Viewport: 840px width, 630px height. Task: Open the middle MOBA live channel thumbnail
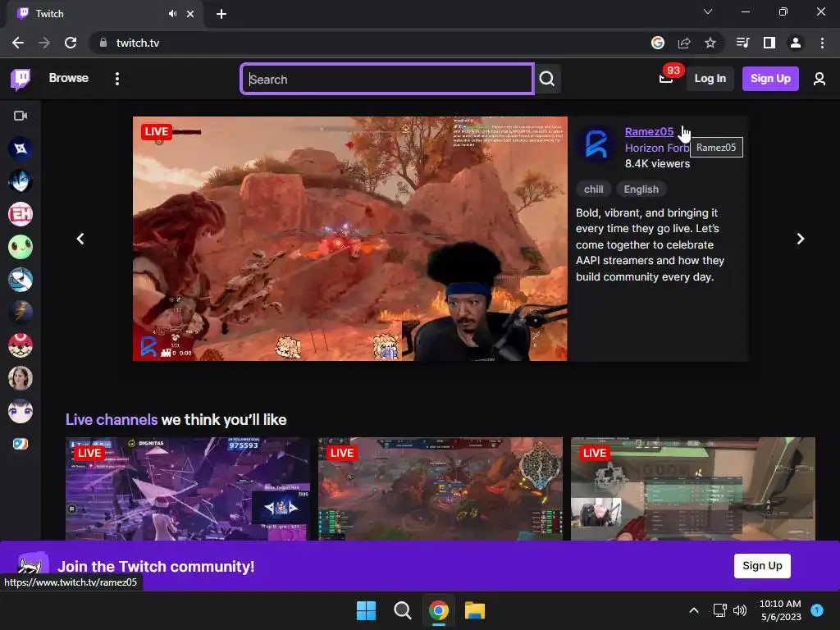441,489
